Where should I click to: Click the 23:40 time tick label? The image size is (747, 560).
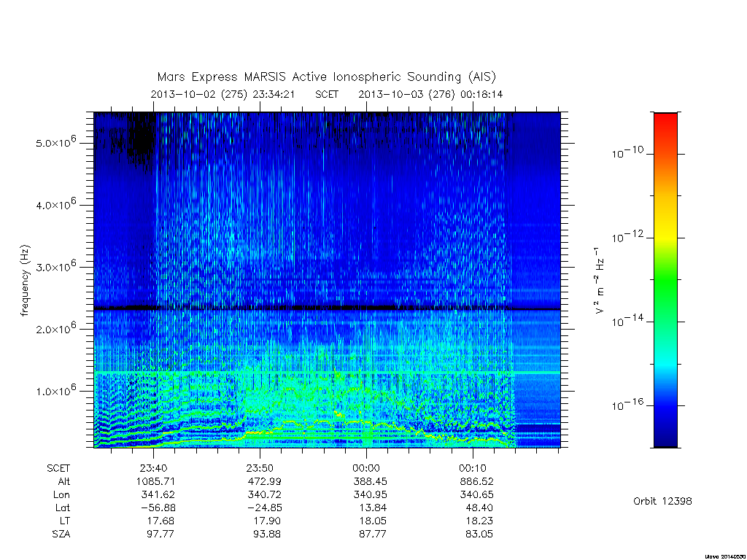(153, 468)
